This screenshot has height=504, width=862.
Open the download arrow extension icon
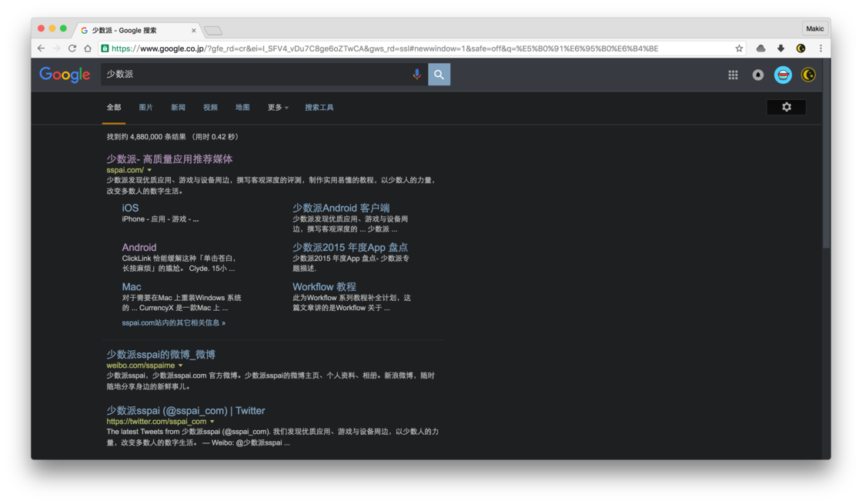tap(780, 48)
